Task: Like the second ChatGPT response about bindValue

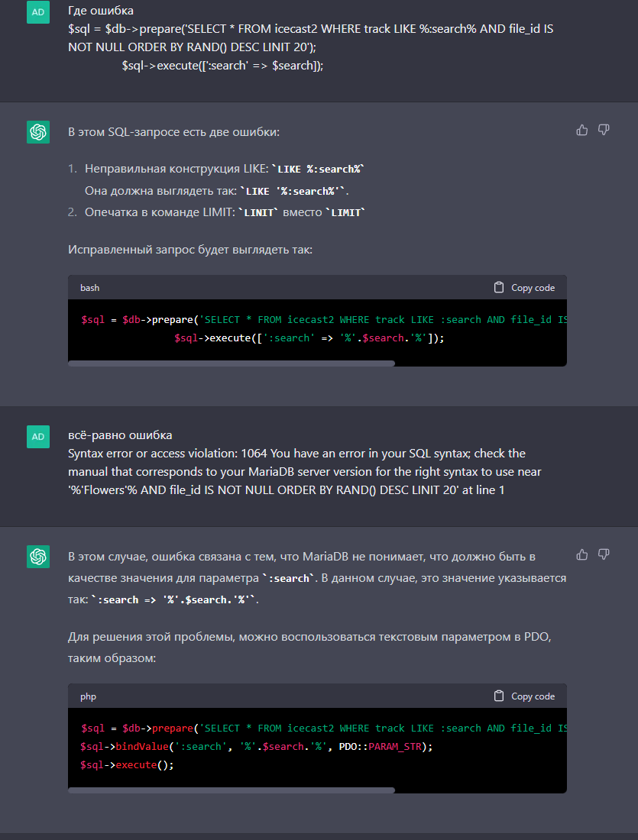Action: click(582, 554)
